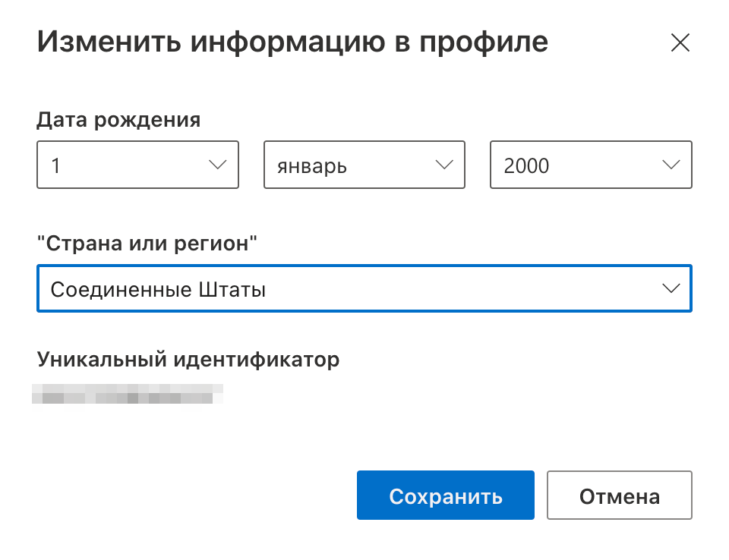The width and height of the screenshot is (729, 560).
Task: Open the birth day dropdown showing 1
Action: pyautogui.click(x=137, y=165)
